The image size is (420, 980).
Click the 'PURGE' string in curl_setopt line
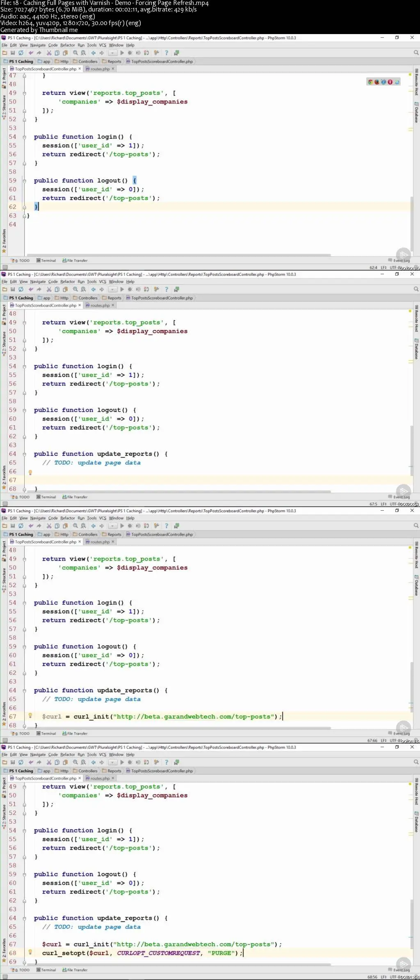(x=221, y=953)
